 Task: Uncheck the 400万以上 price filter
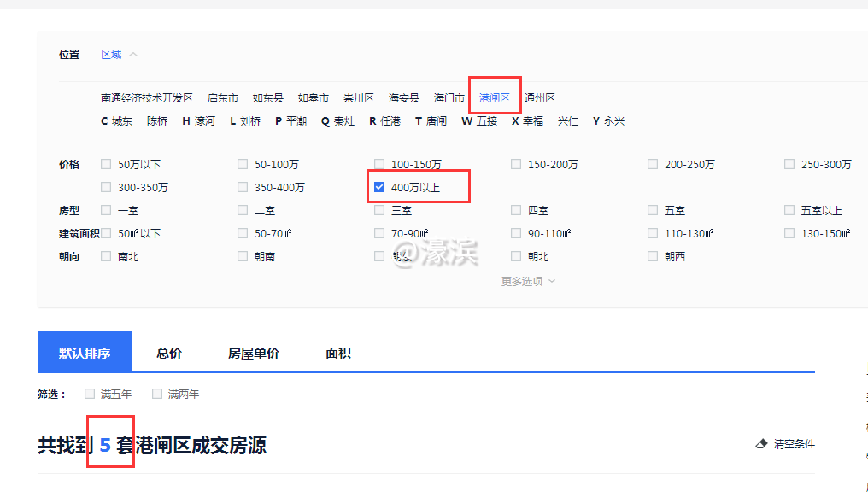(379, 186)
